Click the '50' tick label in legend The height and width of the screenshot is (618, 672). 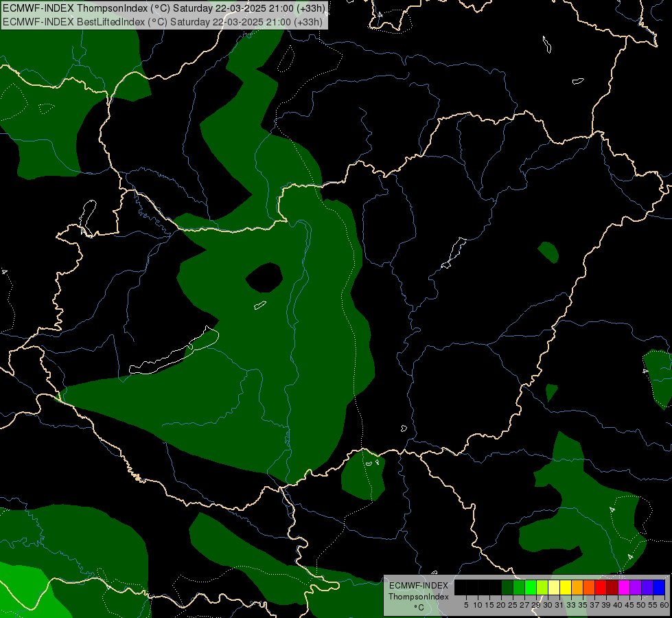point(641,605)
